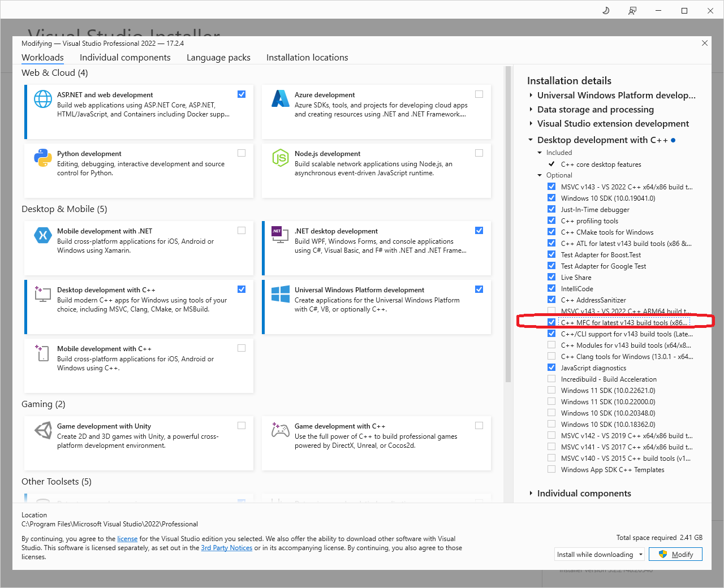The image size is (724, 588).
Task: Check the Mobile development with C++ workload
Action: 242,348
